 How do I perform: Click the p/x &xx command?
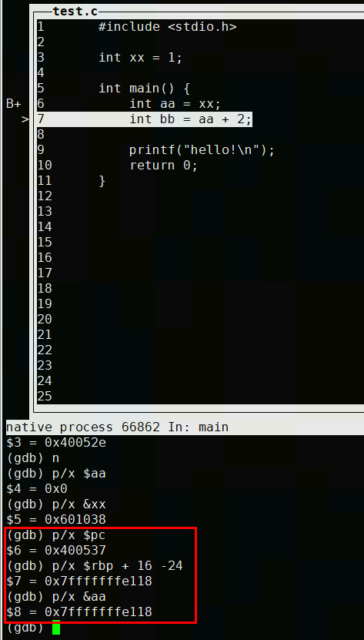56,504
